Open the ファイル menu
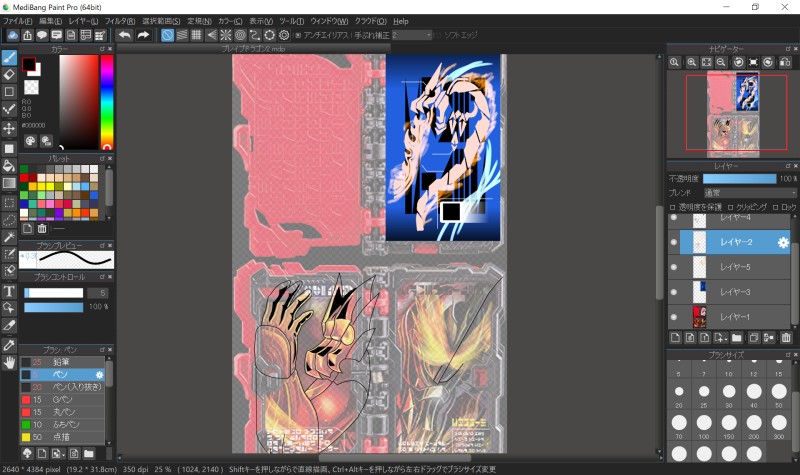This screenshot has height=475, width=800. pyautogui.click(x=18, y=21)
